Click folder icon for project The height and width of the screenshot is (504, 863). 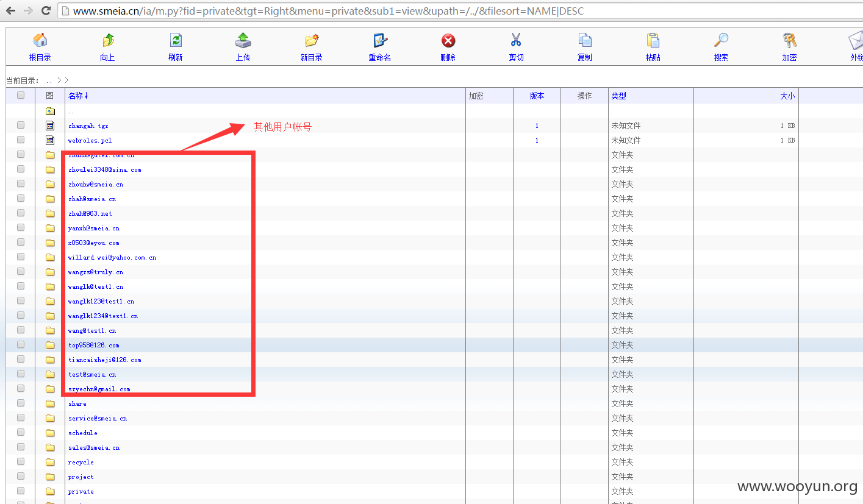click(x=50, y=477)
